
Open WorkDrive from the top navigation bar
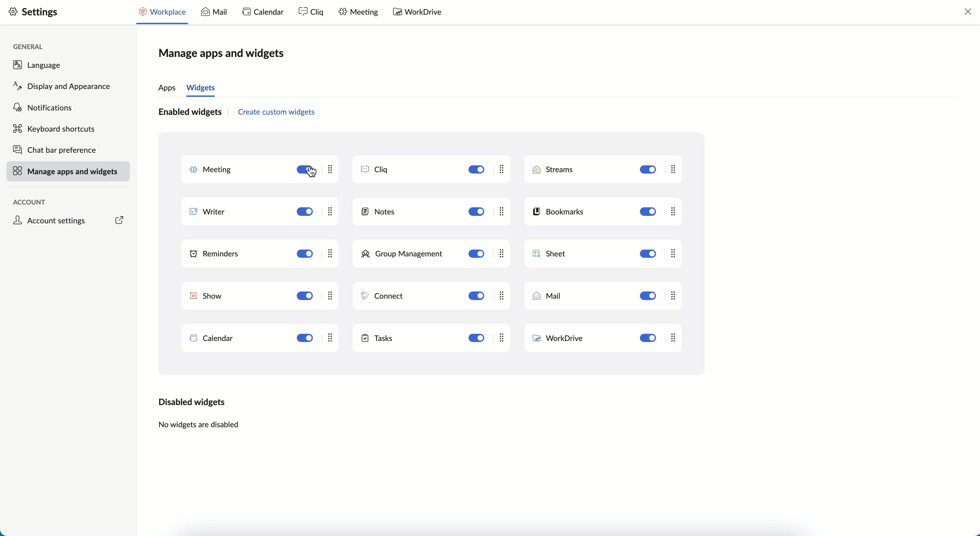(x=417, y=12)
